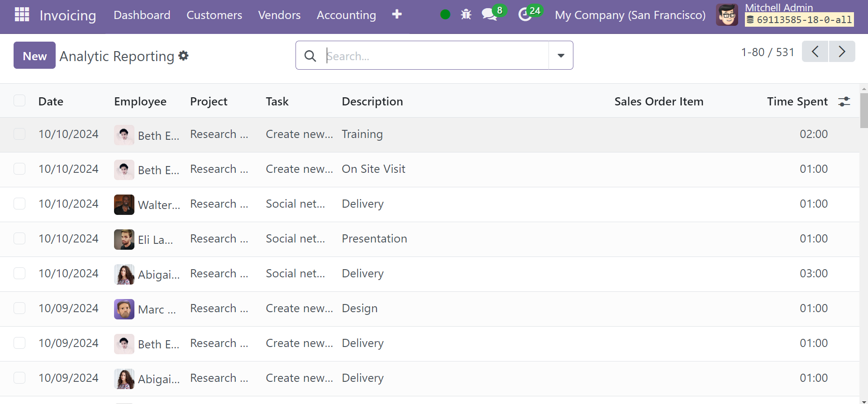Open the conversations messages icon with 8 badge
This screenshot has width=868, height=404.
(489, 14)
